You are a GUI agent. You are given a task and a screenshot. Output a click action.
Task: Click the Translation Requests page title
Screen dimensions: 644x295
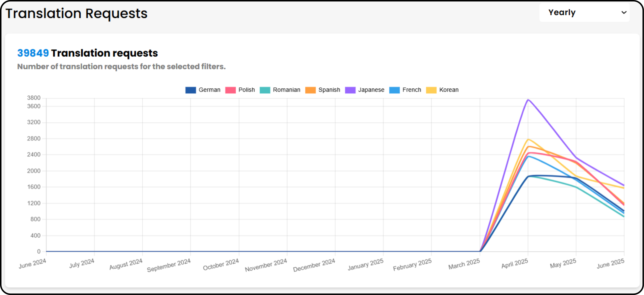pos(77,14)
